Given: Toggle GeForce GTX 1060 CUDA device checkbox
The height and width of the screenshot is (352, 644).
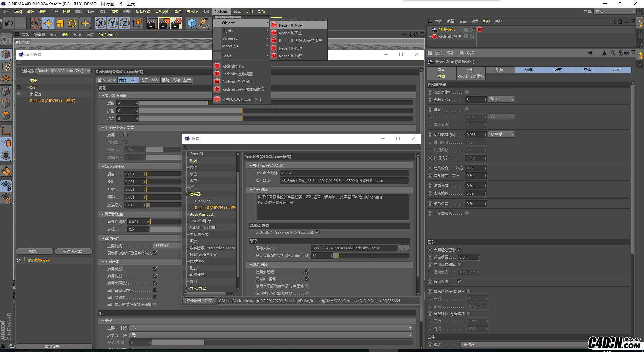Looking at the screenshot, I should 318,232.
